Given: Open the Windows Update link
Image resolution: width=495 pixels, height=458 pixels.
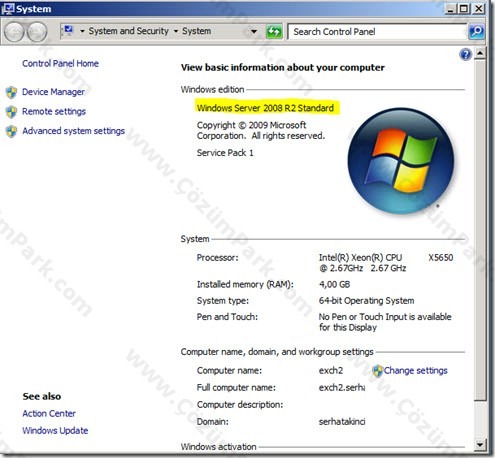Looking at the screenshot, I should point(55,430).
